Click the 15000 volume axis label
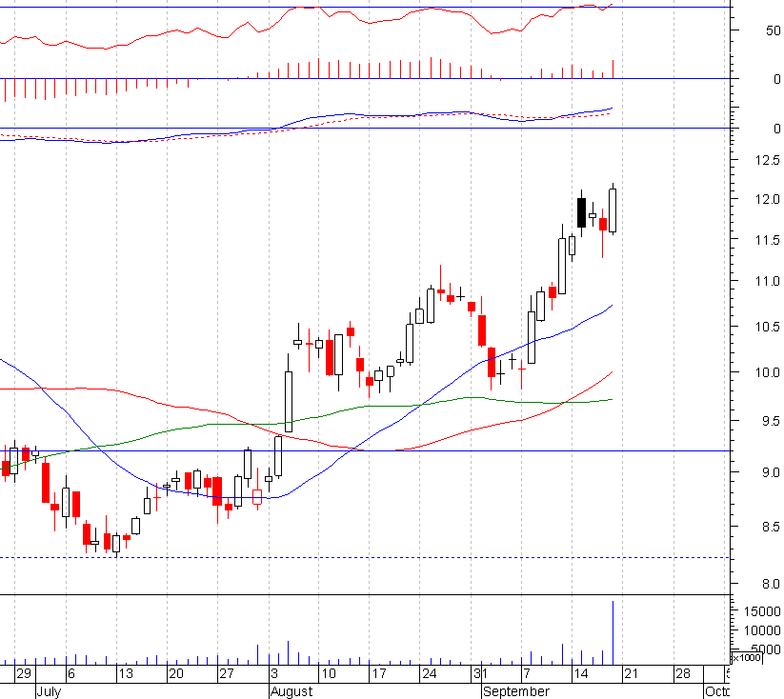Screen dimensions: 784x699 click(x=762, y=611)
